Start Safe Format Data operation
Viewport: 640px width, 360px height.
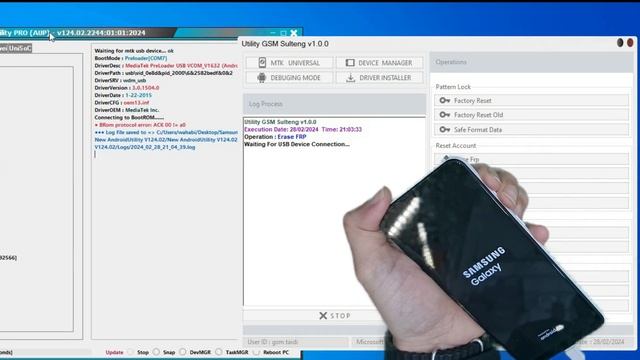coord(531,130)
